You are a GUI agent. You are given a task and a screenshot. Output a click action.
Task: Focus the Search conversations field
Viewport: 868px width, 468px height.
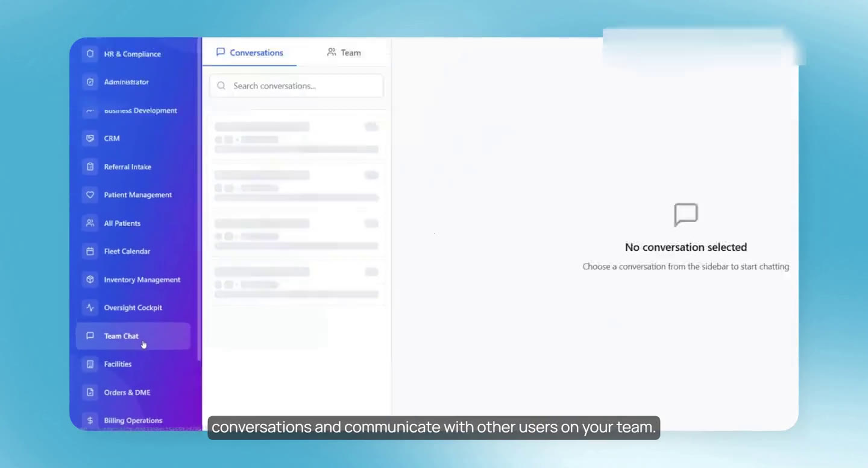click(x=297, y=86)
